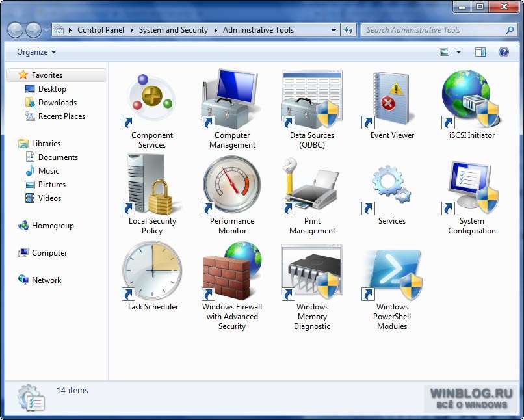Change your view using the view icon
Viewport: 524px width, 420px height.
(x=445, y=52)
